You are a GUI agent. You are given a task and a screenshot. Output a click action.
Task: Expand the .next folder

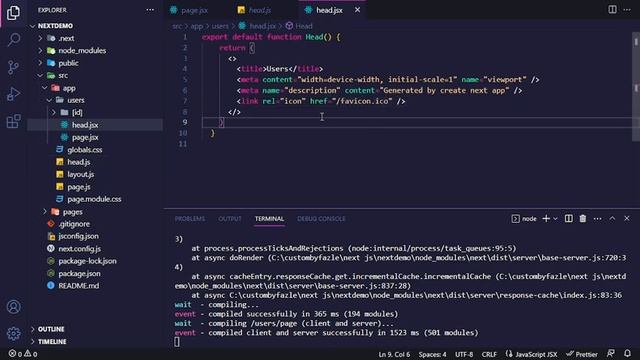pyautogui.click(x=66, y=38)
